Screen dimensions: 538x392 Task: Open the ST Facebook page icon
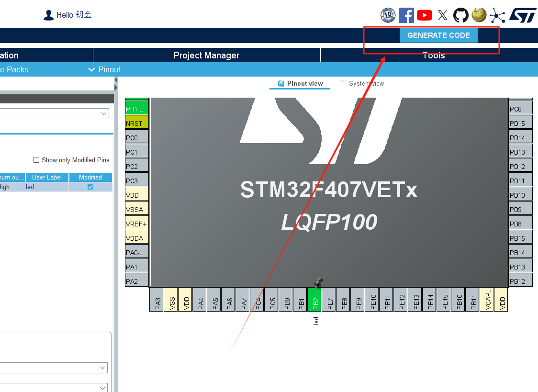[x=406, y=15]
